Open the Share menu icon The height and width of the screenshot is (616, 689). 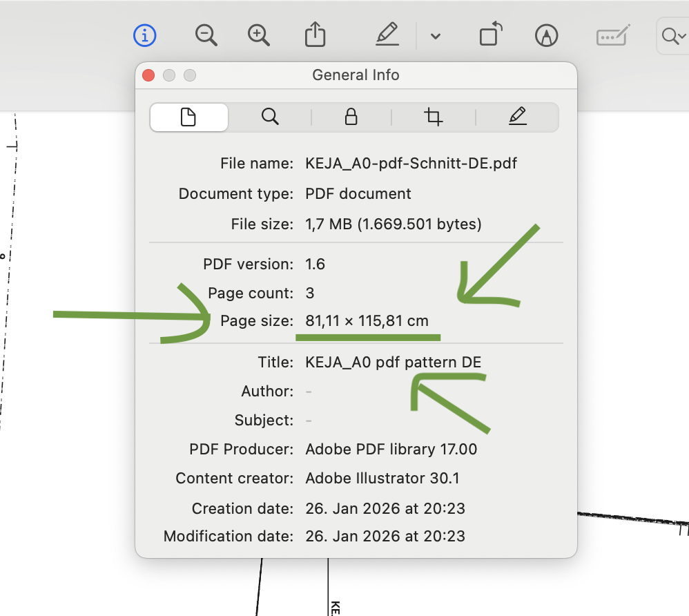[x=315, y=35]
